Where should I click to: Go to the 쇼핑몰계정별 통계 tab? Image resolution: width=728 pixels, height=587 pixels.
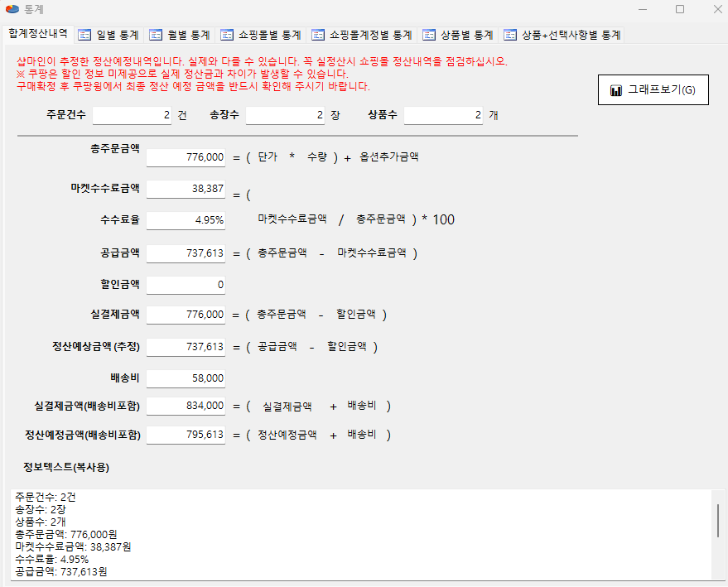point(361,35)
